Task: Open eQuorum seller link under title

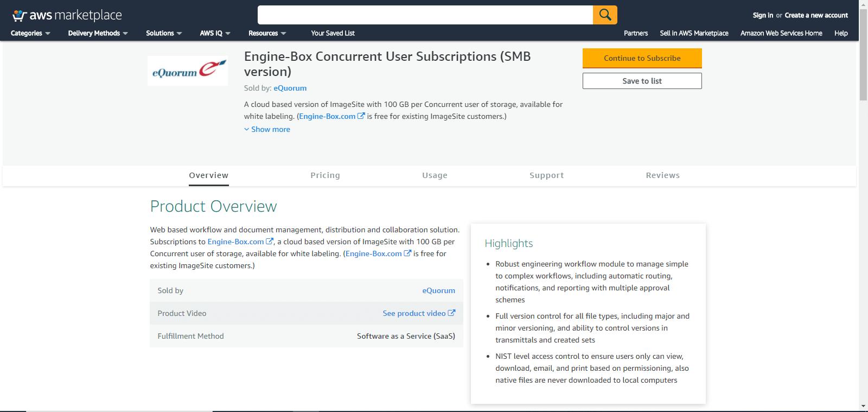Action: coord(290,88)
